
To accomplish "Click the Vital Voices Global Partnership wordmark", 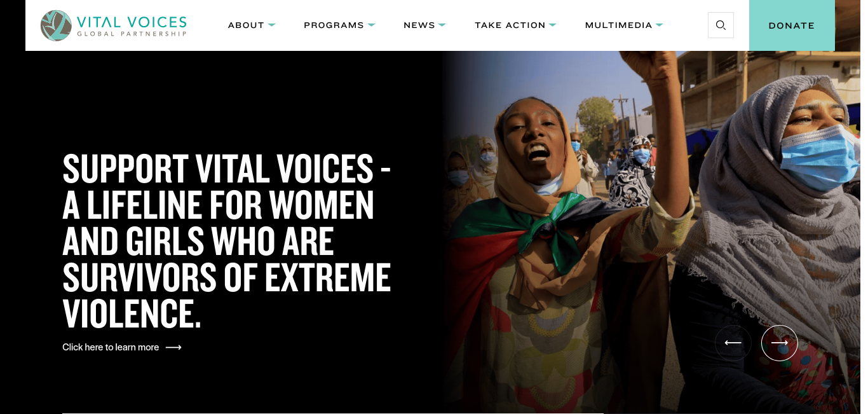I will point(132,25).
